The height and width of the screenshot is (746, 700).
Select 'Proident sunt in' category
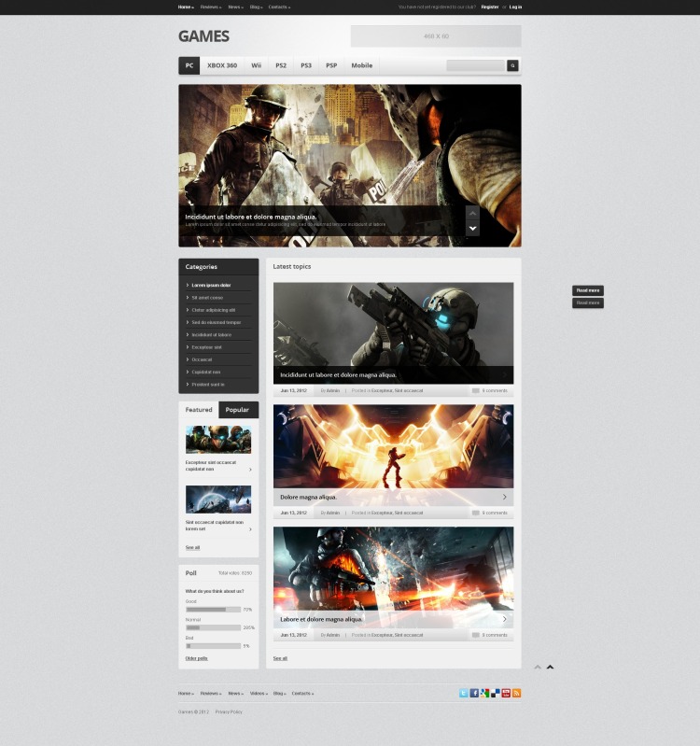[x=208, y=385]
